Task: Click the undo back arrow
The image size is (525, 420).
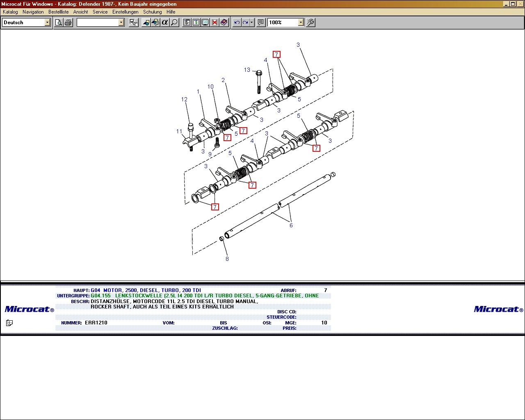Action: (237, 22)
